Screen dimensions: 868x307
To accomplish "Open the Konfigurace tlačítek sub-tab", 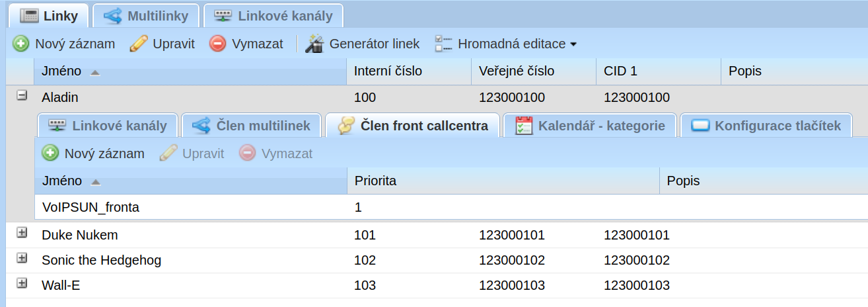I will coord(767,126).
